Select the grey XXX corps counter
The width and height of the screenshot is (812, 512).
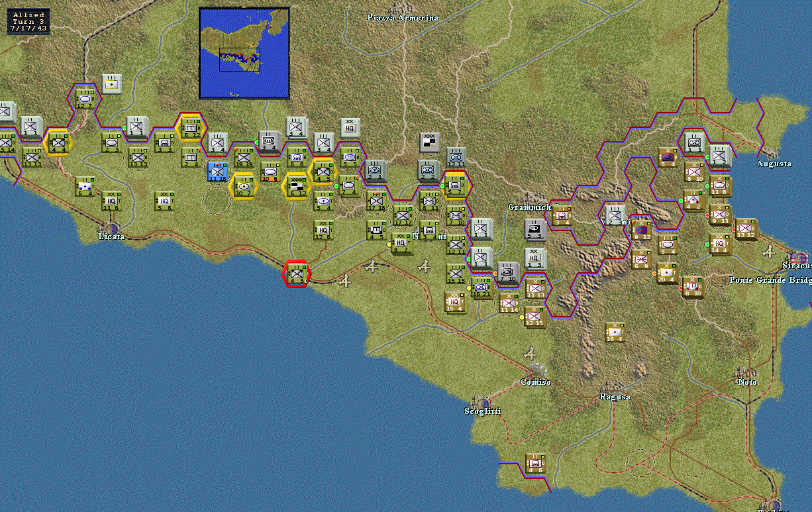pos(429,142)
